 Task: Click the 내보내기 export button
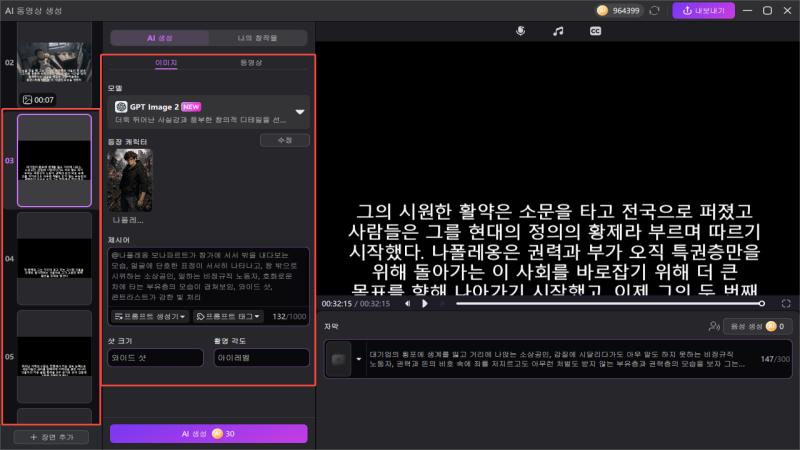click(x=704, y=11)
